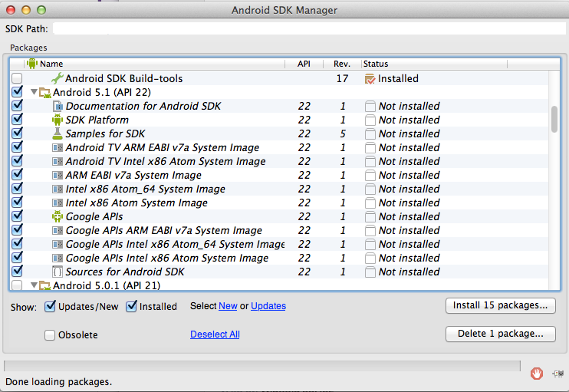Click the Google APIs Intel x86 Atom System Image icon
This screenshot has width=569, height=392.
pos(58,258)
